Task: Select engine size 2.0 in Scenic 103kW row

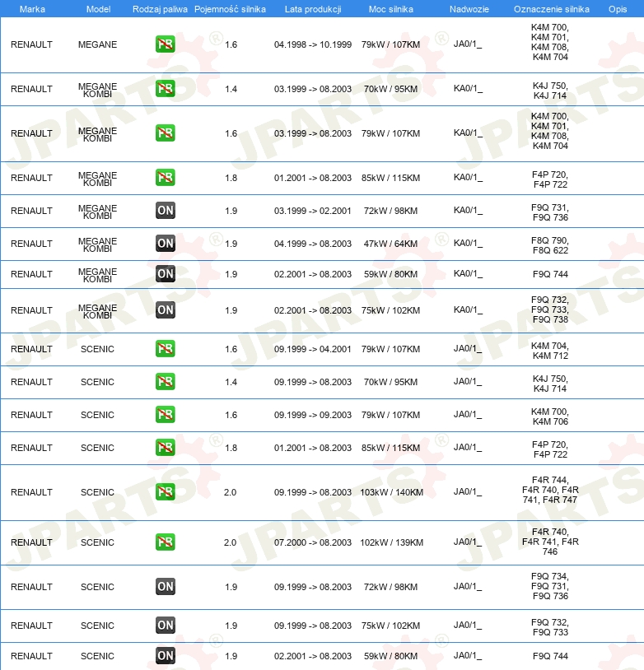Action: tap(230, 492)
